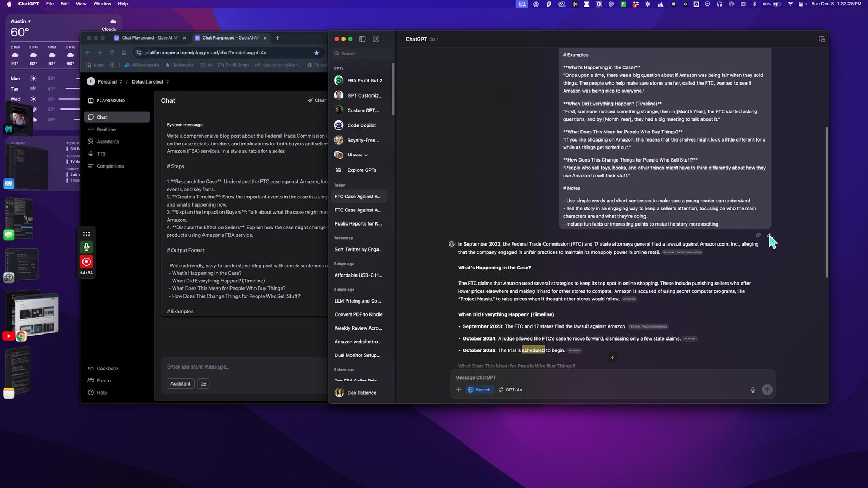Click the Clear button in Chat
The image size is (868, 488).
[x=317, y=100]
